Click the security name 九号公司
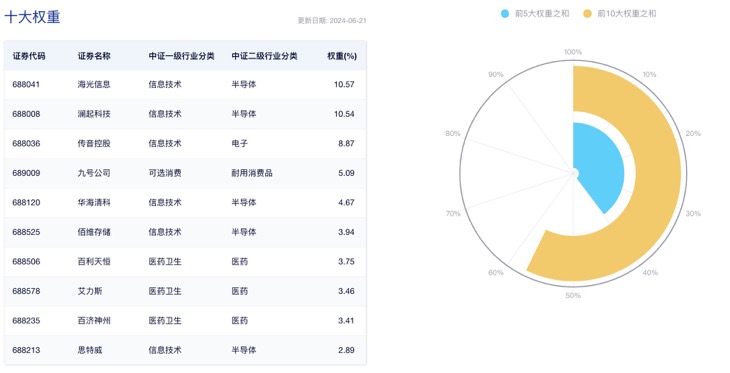 [94, 173]
